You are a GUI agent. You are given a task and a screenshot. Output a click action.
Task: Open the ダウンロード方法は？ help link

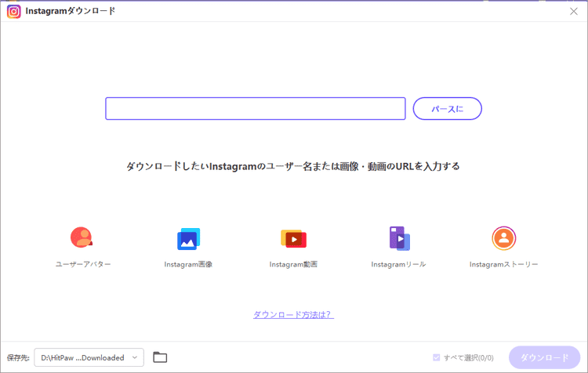(294, 314)
